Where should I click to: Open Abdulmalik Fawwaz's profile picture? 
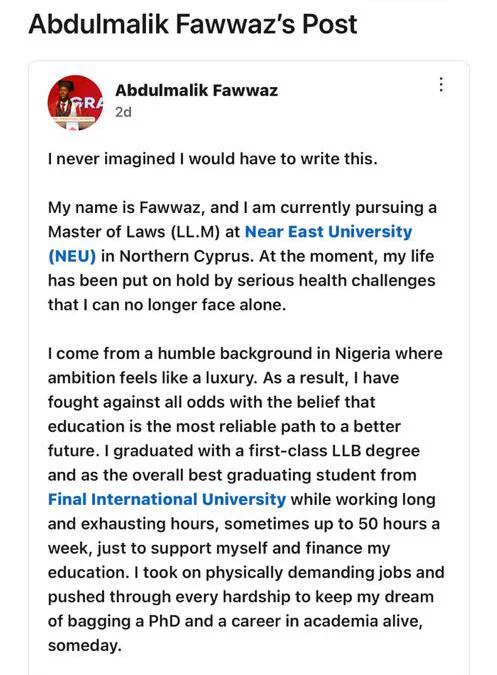(x=75, y=102)
